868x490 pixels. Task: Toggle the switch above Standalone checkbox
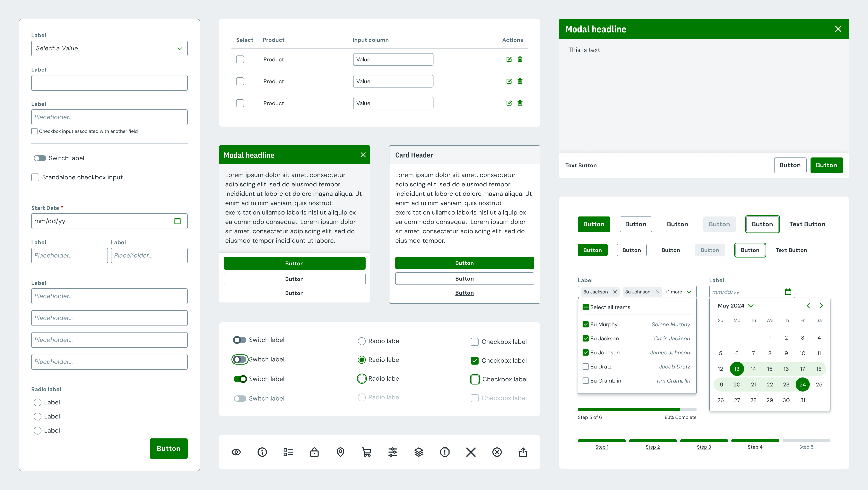point(40,158)
